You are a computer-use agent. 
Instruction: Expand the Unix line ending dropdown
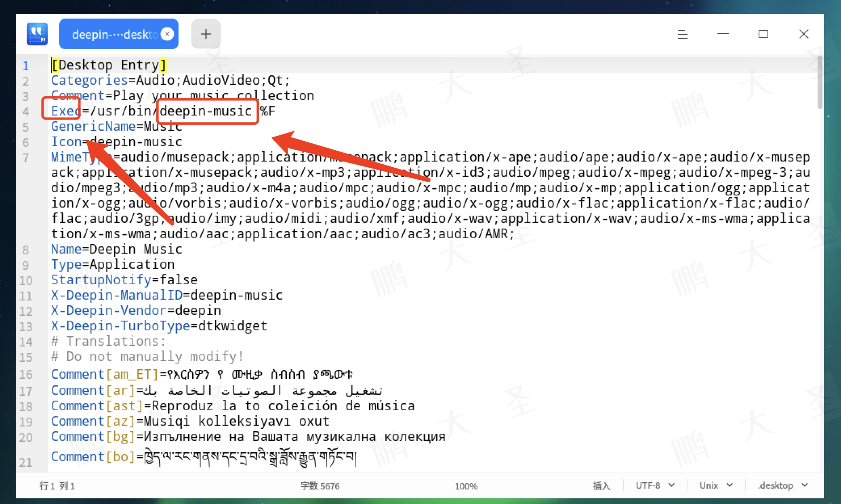pyautogui.click(x=716, y=485)
